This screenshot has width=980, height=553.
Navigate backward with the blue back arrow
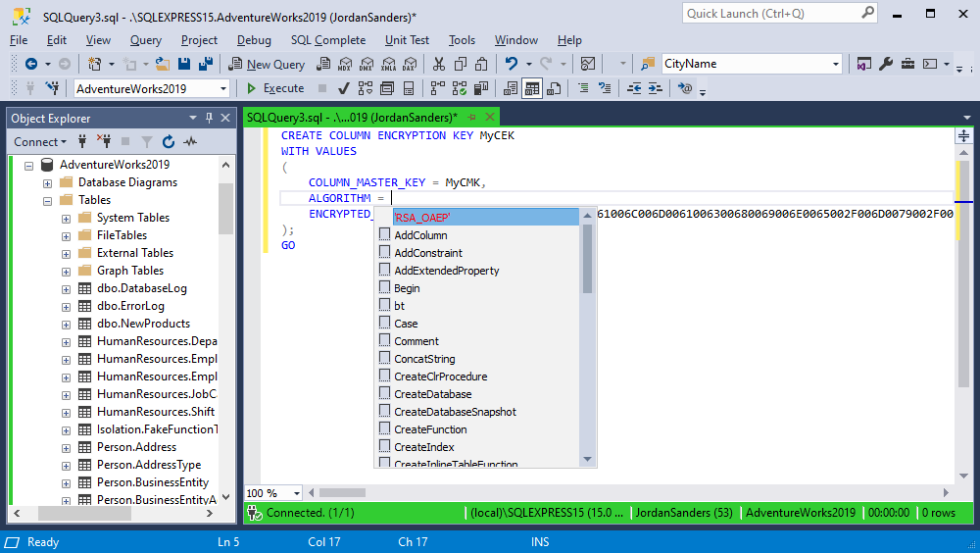(30, 64)
